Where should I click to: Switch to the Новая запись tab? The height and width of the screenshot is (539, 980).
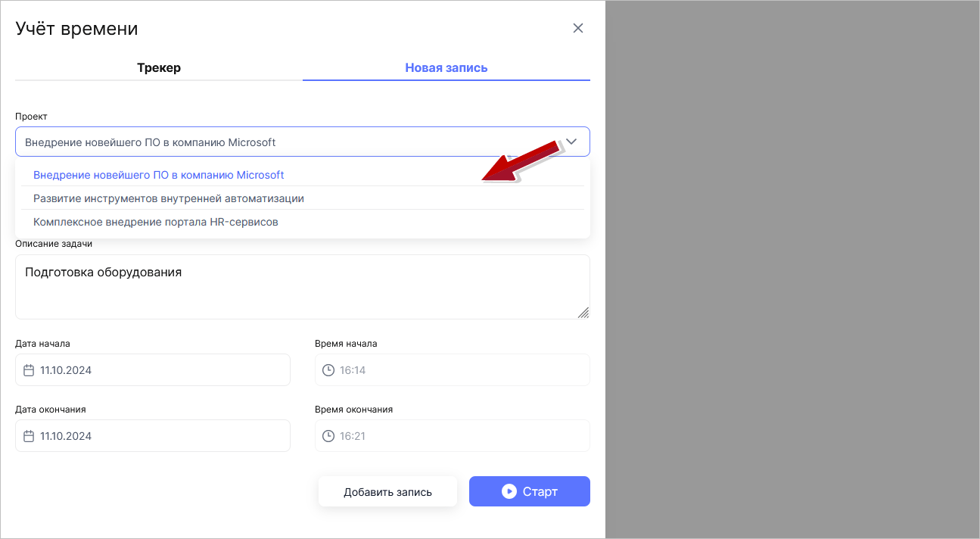[446, 67]
